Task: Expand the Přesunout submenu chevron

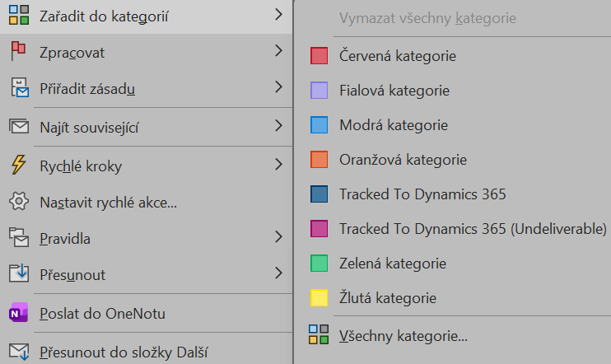Action: point(279,273)
